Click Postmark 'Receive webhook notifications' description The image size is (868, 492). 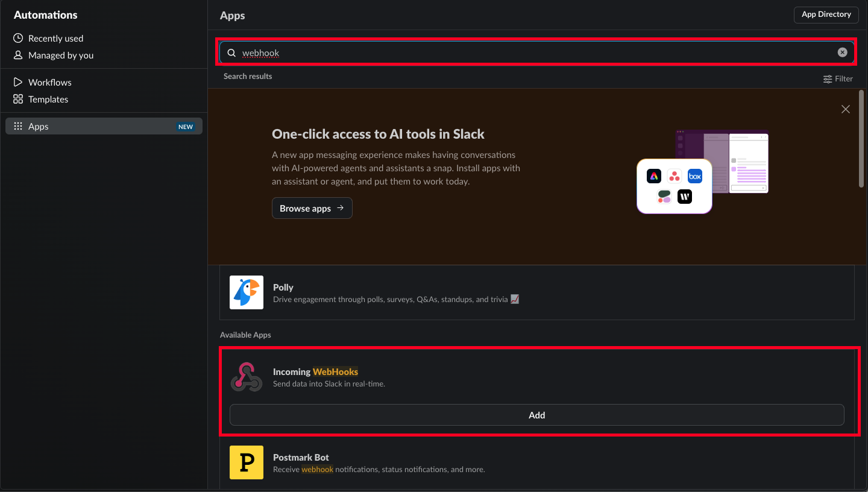[379, 469]
